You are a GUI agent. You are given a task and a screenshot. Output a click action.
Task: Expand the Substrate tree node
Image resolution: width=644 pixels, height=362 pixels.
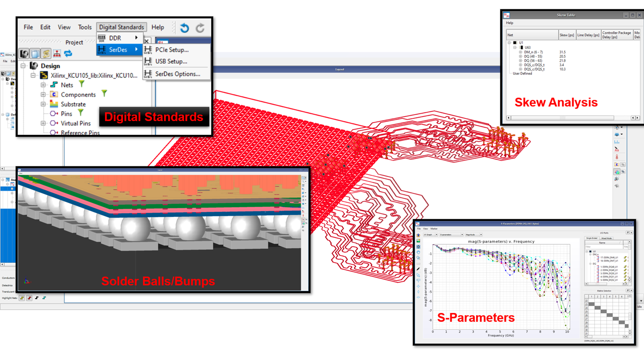coord(43,104)
